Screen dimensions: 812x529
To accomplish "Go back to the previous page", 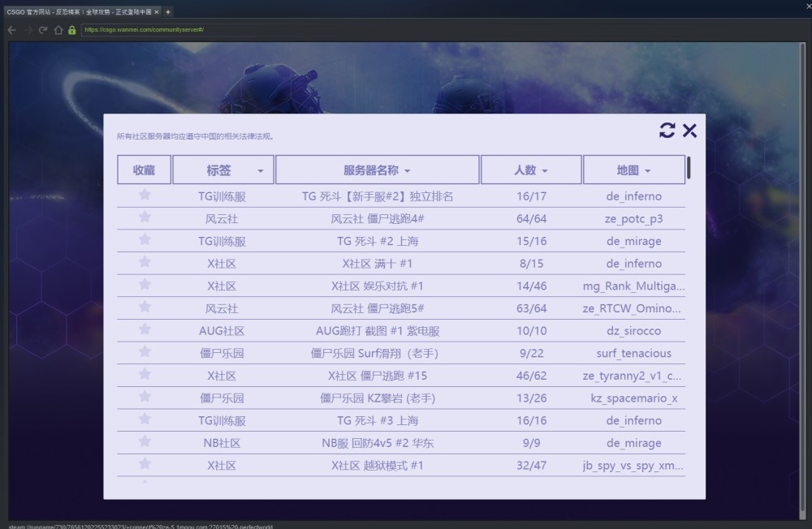I will (12, 30).
